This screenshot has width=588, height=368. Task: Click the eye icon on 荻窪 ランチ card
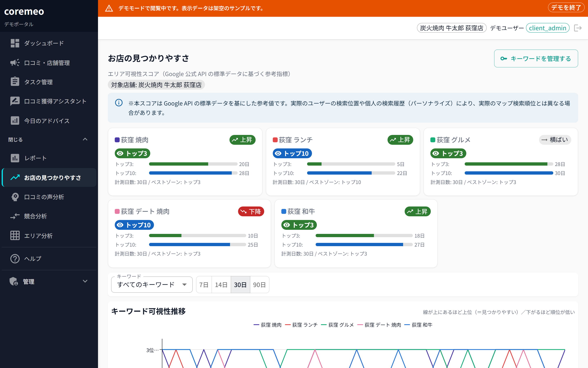(x=278, y=153)
